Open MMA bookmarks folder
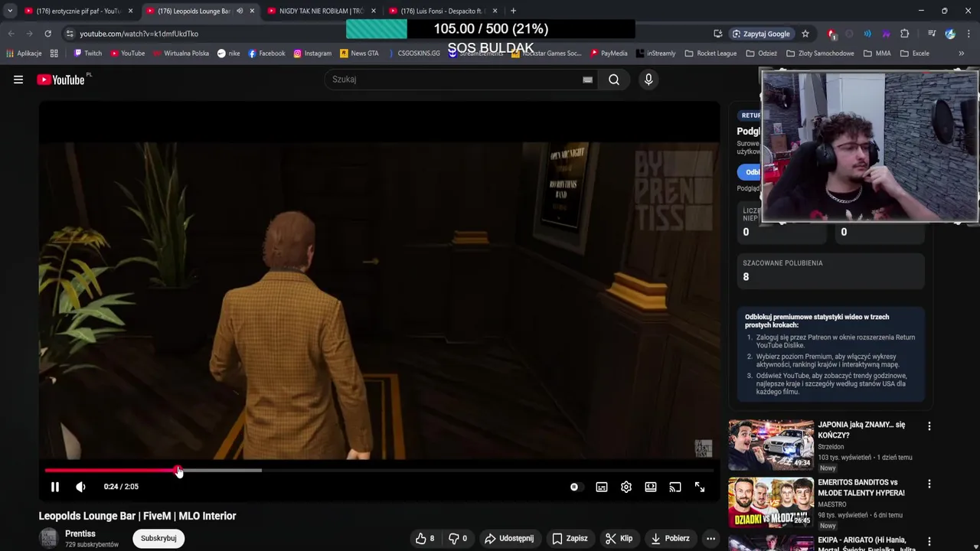This screenshot has width=980, height=551. 877,54
